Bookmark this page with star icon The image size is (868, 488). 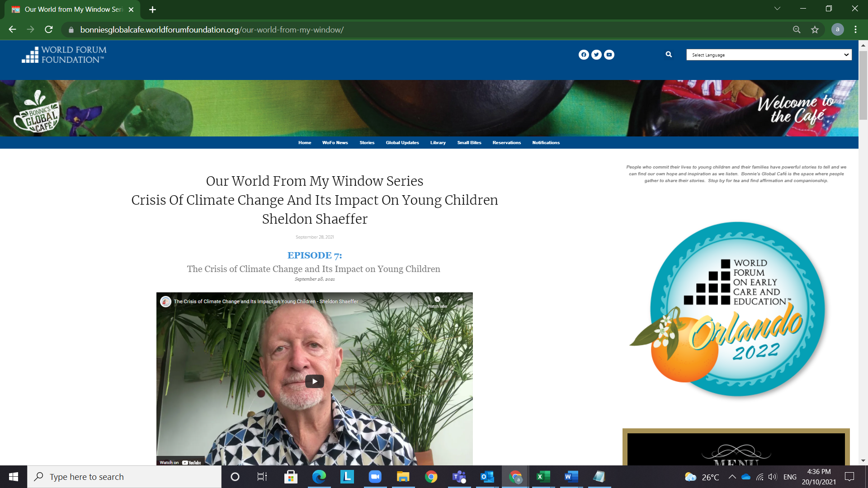click(815, 30)
